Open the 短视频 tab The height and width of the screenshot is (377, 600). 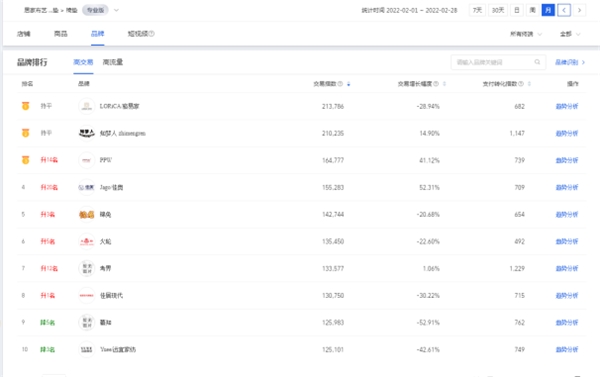tap(138, 34)
